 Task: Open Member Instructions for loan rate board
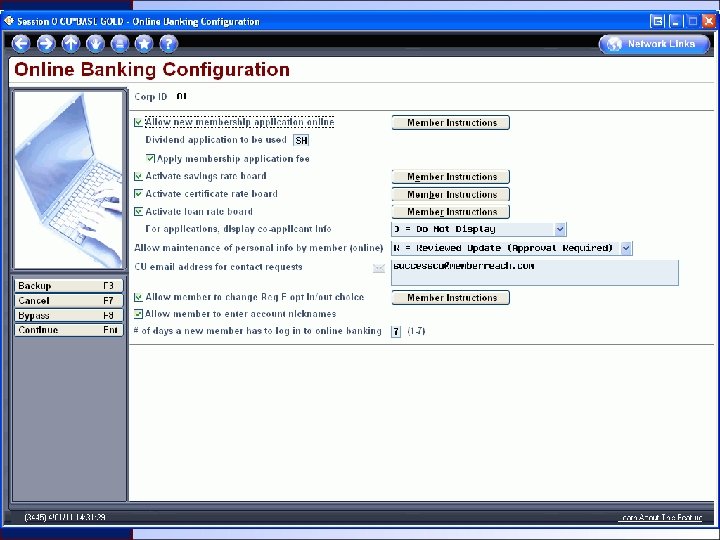click(x=451, y=212)
